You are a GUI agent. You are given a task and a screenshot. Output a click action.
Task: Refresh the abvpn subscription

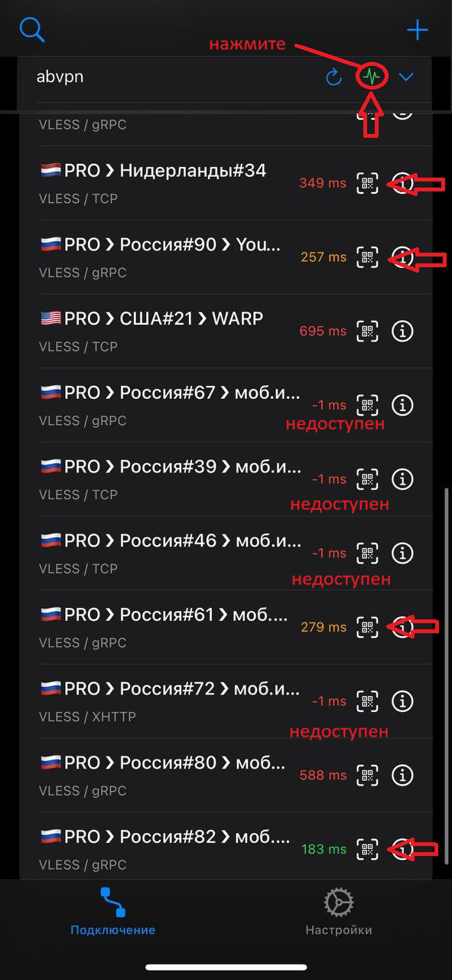pyautogui.click(x=333, y=77)
